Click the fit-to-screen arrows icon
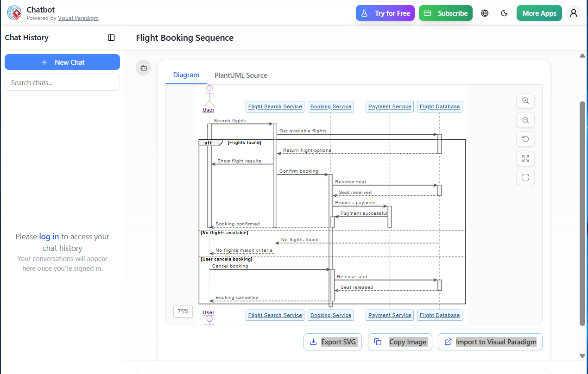 tap(525, 158)
